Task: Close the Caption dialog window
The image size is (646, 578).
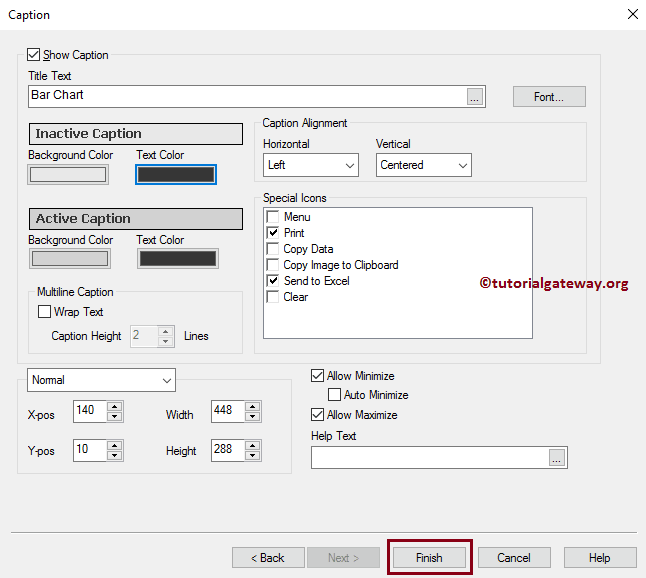Action: (x=633, y=14)
